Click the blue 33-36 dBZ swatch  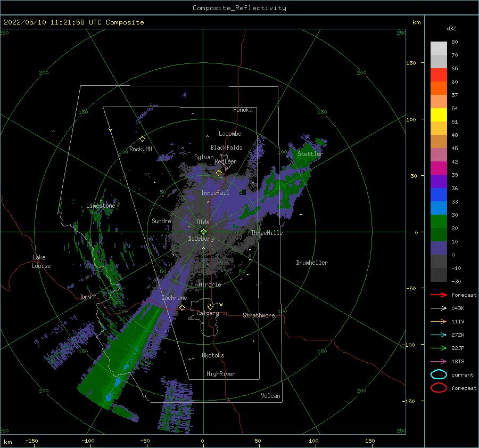pyautogui.click(x=439, y=195)
